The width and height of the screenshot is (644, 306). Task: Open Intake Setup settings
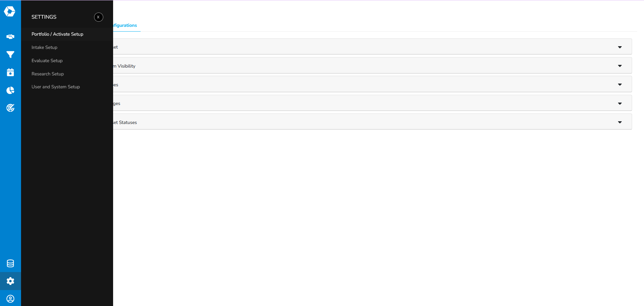[x=44, y=48]
